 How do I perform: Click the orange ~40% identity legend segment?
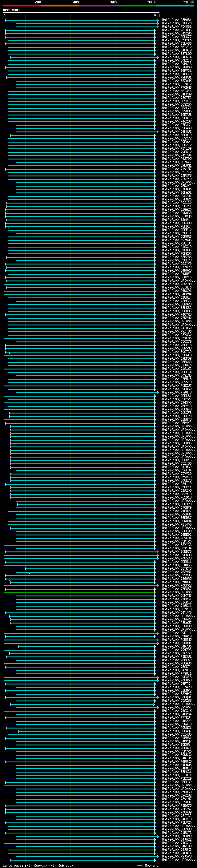click(x=60, y=6)
